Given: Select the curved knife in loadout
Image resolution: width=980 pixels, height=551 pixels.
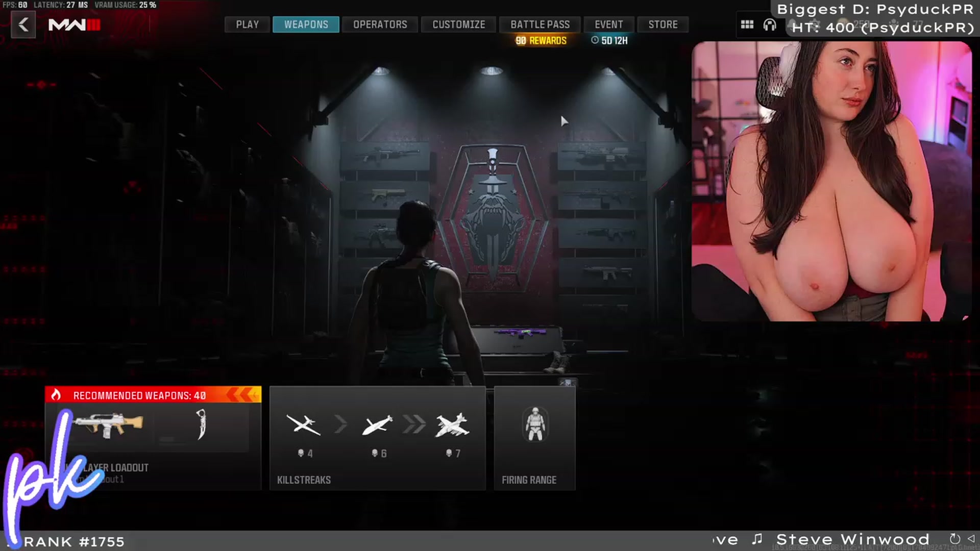Looking at the screenshot, I should 201,424.
